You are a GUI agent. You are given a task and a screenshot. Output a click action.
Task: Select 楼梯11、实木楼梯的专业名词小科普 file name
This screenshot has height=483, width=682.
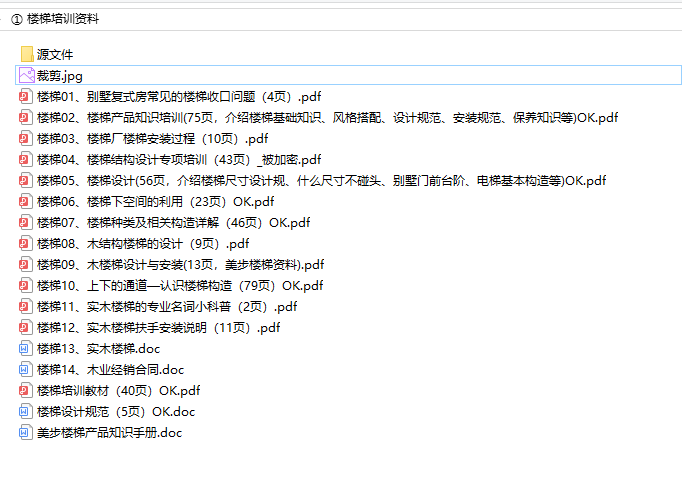[167, 307]
